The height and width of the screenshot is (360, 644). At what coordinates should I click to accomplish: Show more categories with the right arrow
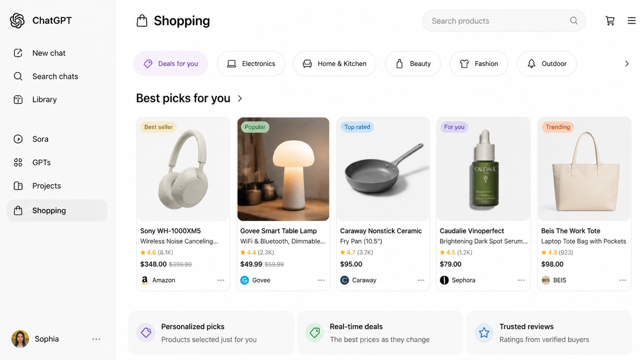pyautogui.click(x=627, y=64)
